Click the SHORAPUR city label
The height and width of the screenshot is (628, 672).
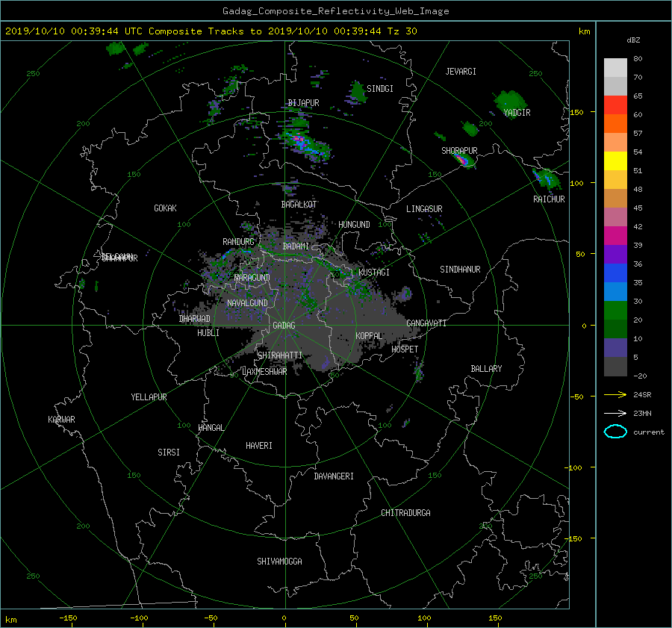pyautogui.click(x=459, y=151)
